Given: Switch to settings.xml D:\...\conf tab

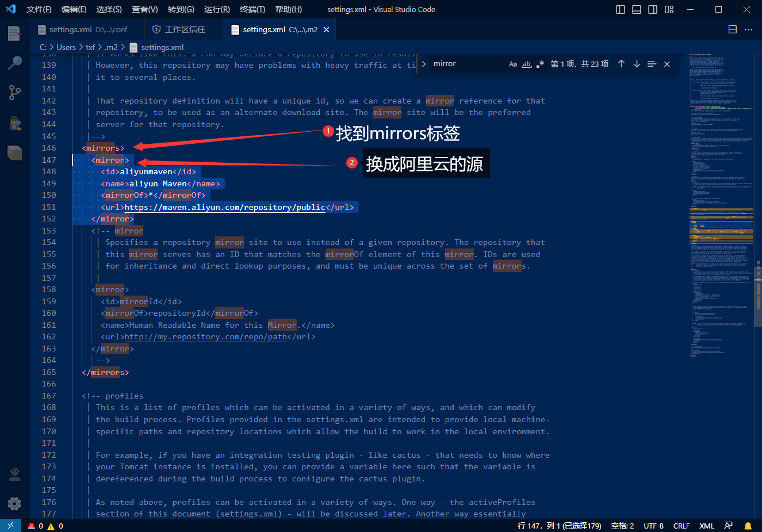Looking at the screenshot, I should point(86,29).
